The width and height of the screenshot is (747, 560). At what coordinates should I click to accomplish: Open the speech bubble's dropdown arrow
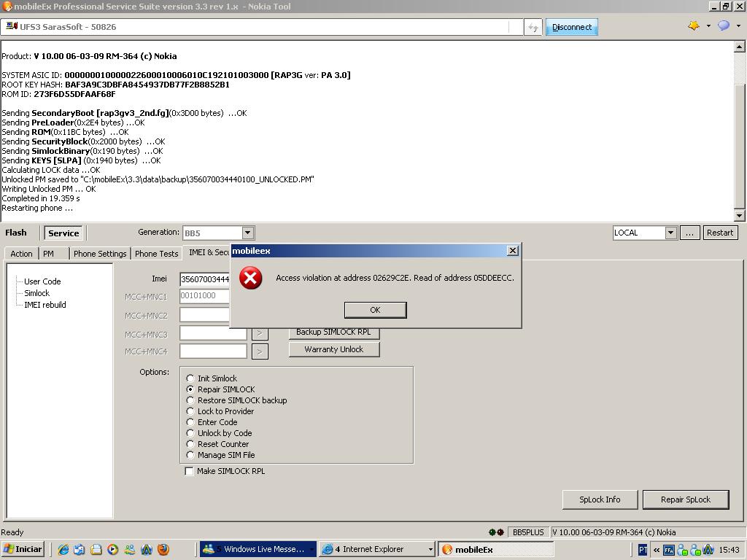(x=738, y=26)
